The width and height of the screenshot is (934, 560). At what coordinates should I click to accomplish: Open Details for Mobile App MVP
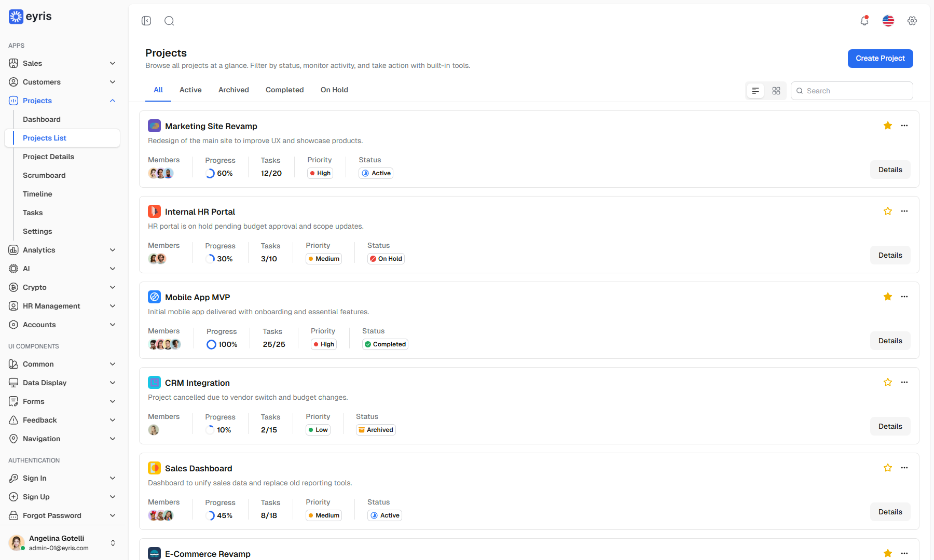click(890, 341)
